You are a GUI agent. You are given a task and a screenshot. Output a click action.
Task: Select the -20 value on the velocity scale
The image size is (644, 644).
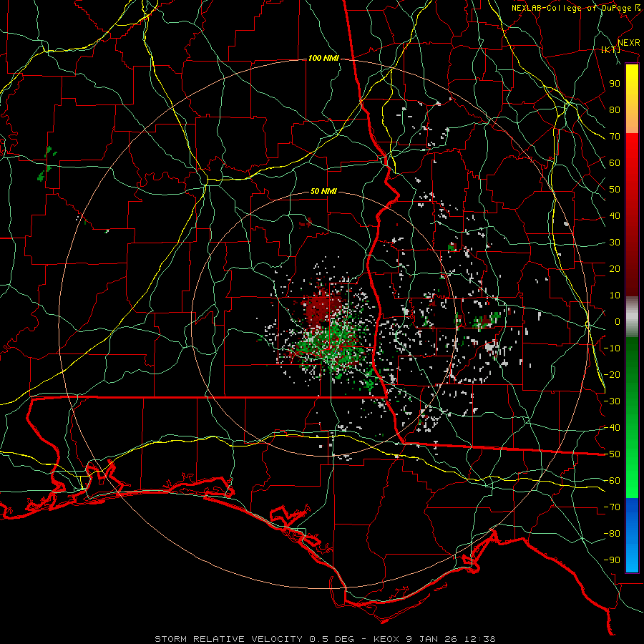click(612, 374)
